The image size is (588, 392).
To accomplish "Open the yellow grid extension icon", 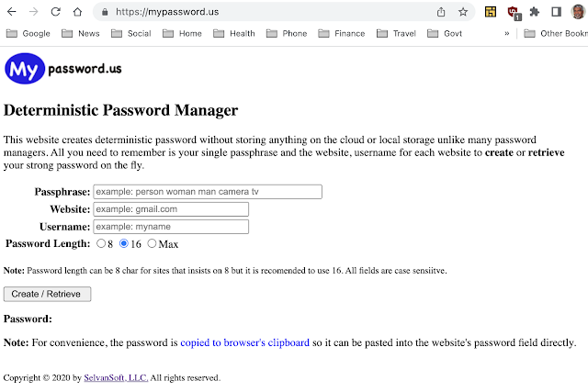I will (x=491, y=12).
